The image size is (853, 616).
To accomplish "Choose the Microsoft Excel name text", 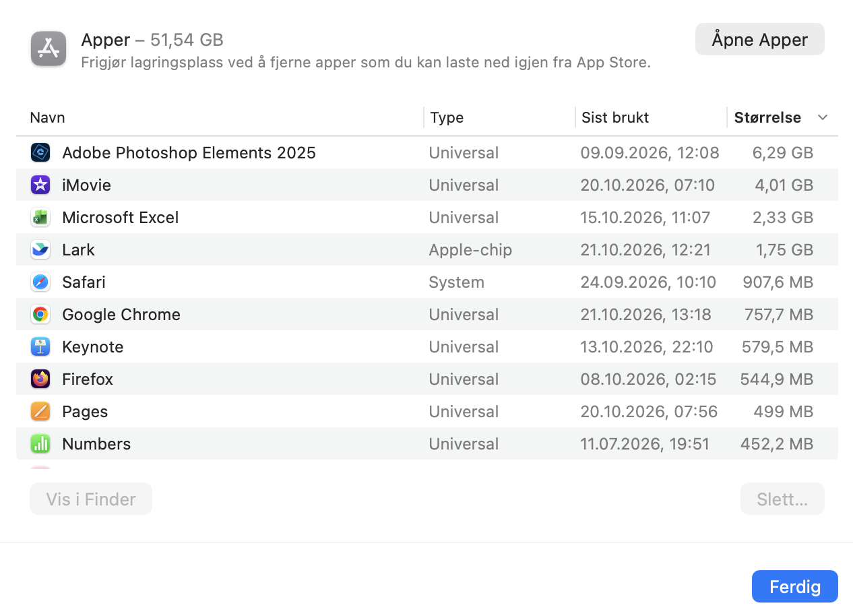I will coord(121,218).
